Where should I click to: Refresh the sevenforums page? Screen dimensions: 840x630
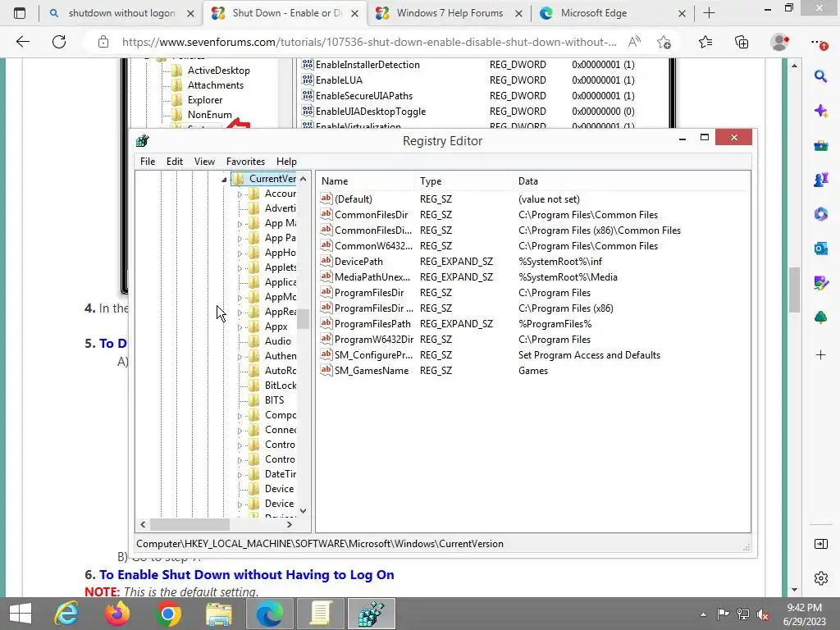(59, 42)
